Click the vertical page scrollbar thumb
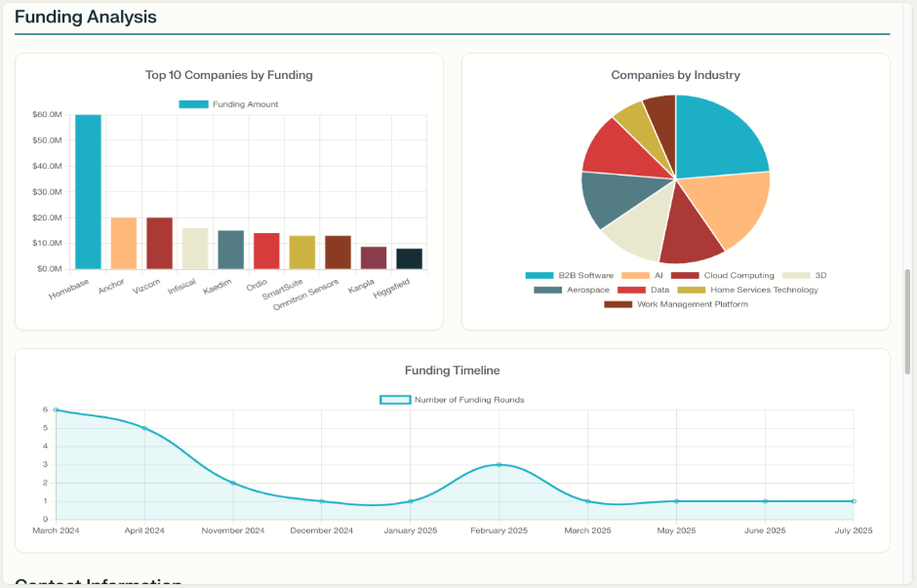 [909, 321]
